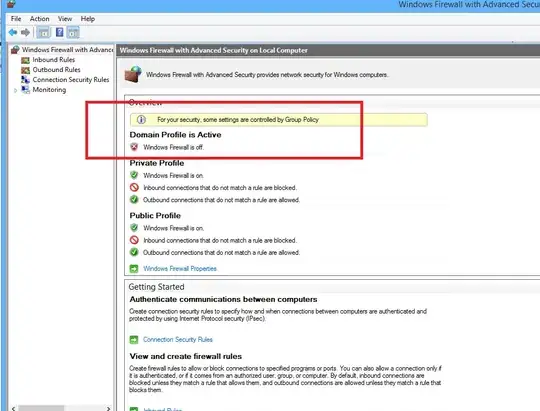This screenshot has height=411, width=540.
Task: Click the console tree horizontal scrollbar thumb
Action: (41, 408)
